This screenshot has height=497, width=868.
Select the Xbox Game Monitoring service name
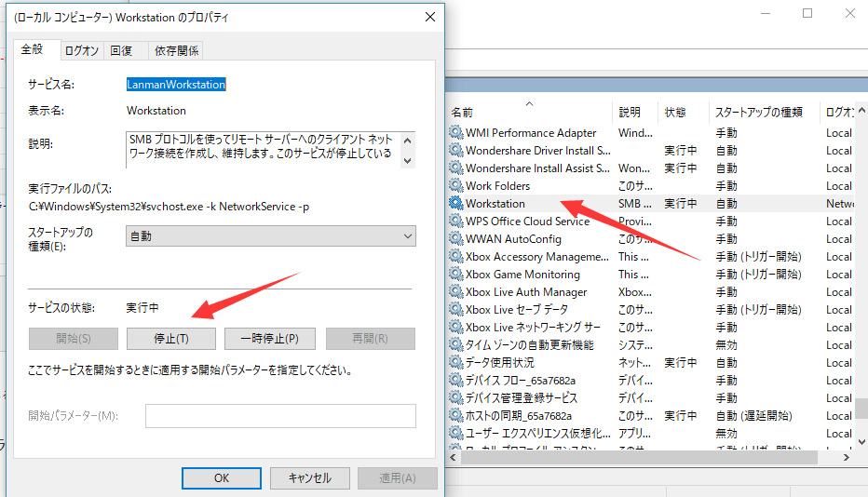click(522, 274)
